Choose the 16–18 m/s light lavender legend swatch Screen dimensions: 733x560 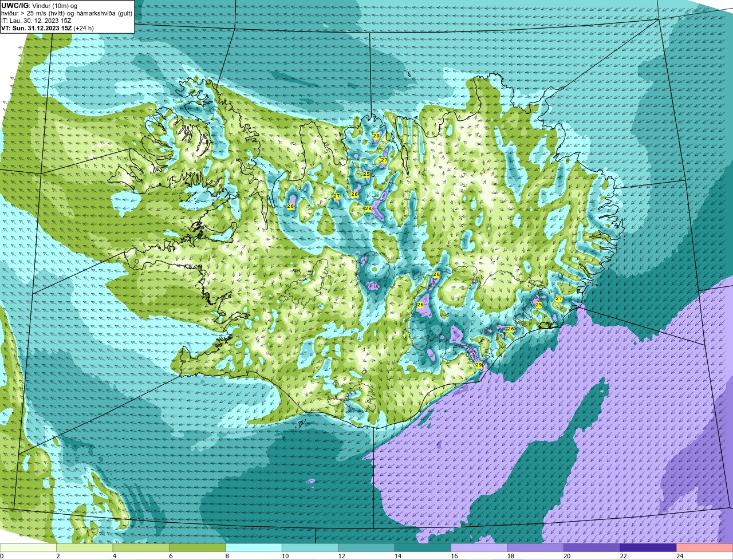pyautogui.click(x=479, y=547)
